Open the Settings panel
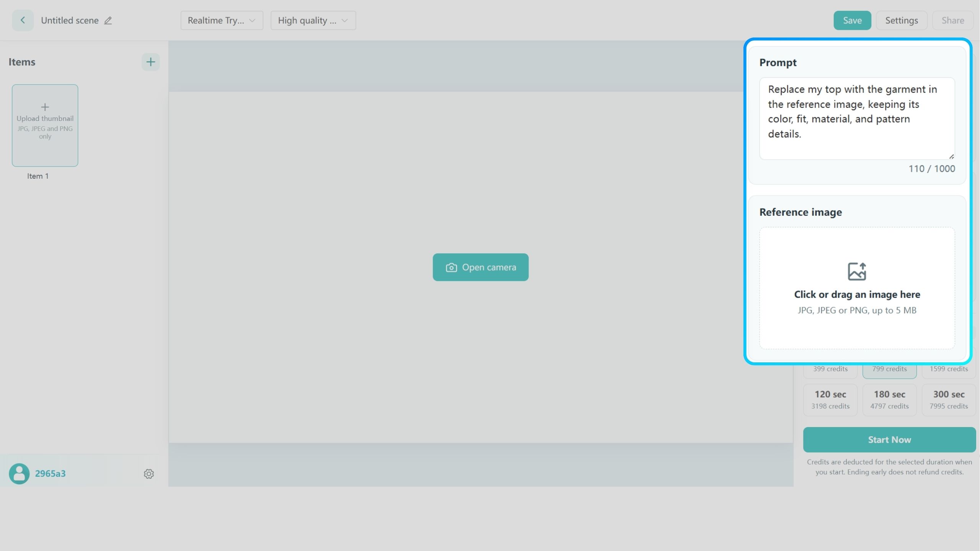The height and width of the screenshot is (551, 980). 902,20
